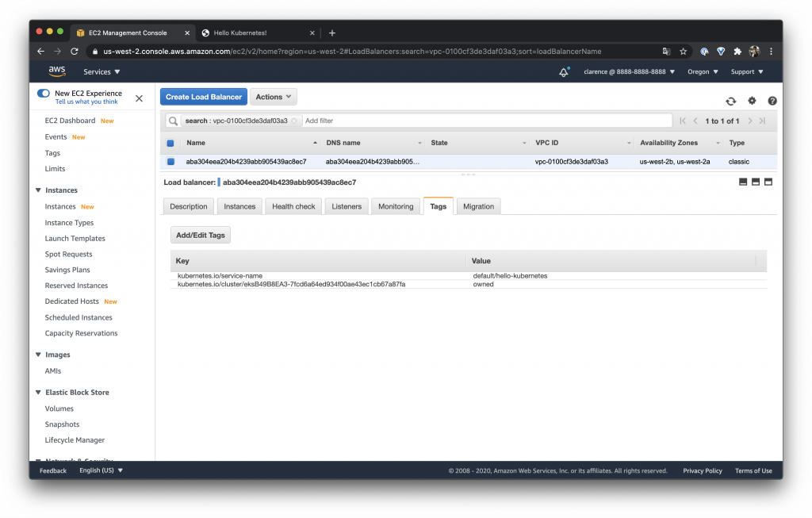This screenshot has height=518, width=812.
Task: Close the Hello Kubernetes tab
Action: tap(312, 33)
